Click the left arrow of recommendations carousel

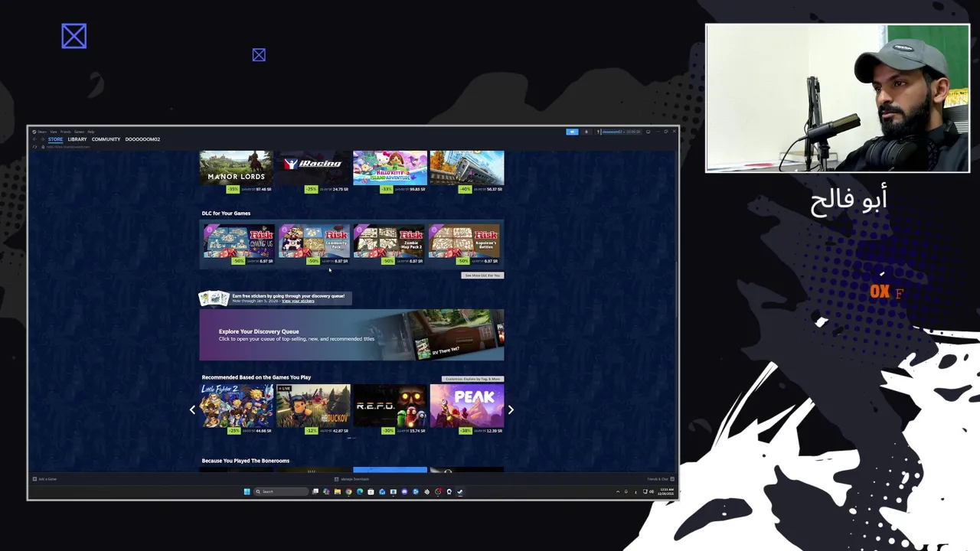(x=192, y=409)
